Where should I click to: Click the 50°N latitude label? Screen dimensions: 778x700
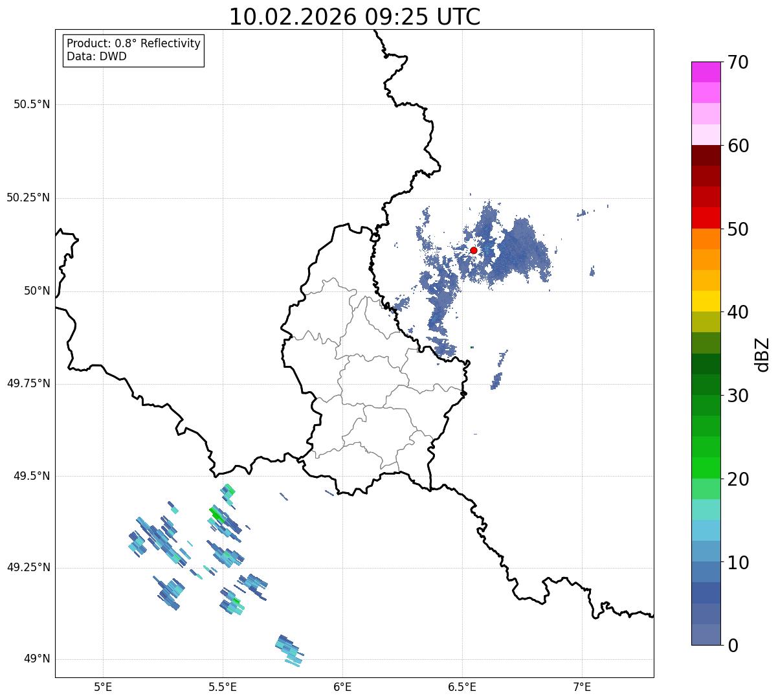point(37,291)
